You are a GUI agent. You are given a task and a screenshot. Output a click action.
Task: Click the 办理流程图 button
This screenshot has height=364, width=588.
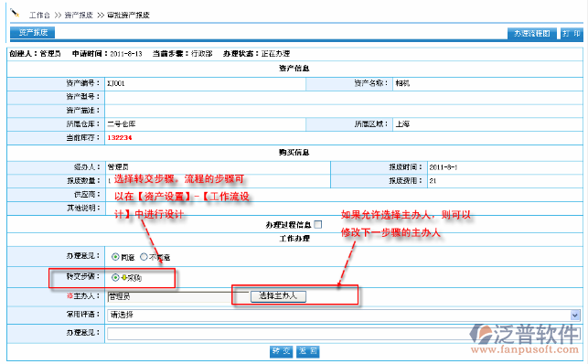tap(531, 33)
